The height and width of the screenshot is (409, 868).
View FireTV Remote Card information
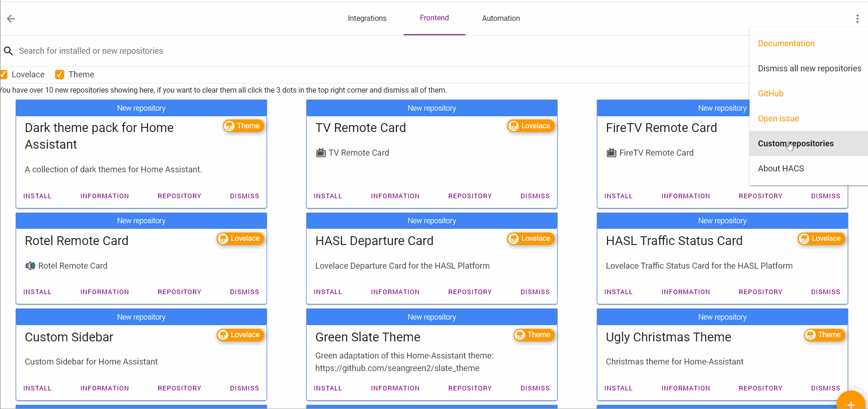(686, 196)
